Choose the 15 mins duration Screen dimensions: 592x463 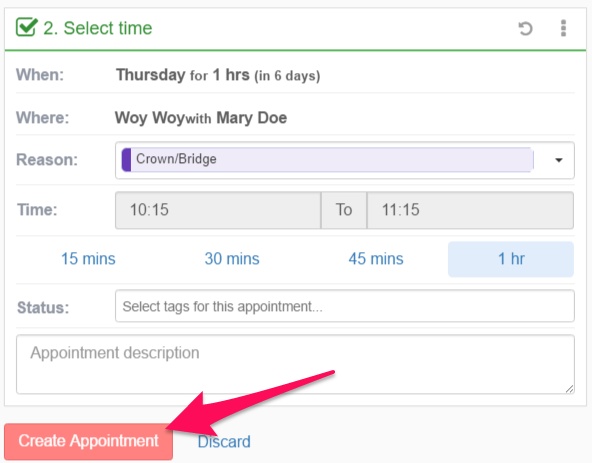coord(88,259)
